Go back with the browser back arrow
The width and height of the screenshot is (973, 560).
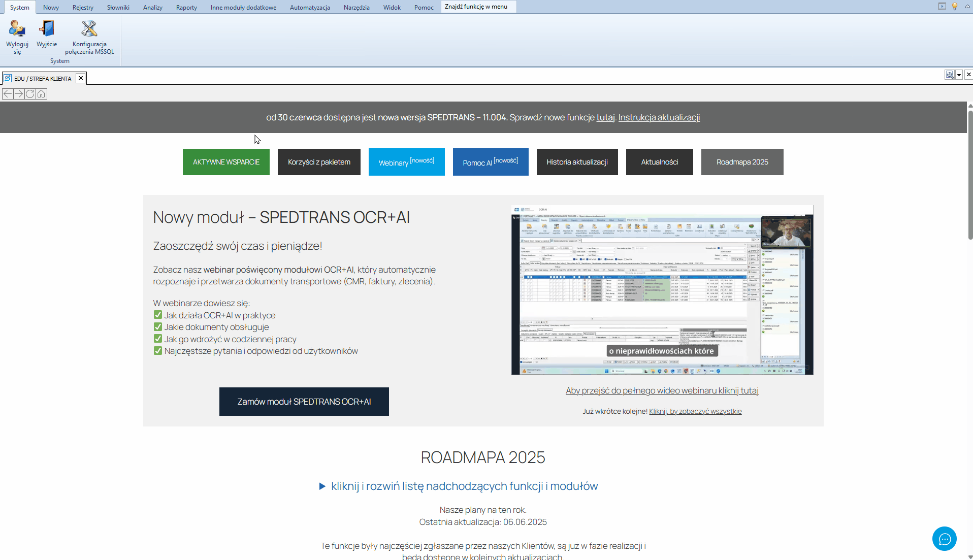click(8, 94)
